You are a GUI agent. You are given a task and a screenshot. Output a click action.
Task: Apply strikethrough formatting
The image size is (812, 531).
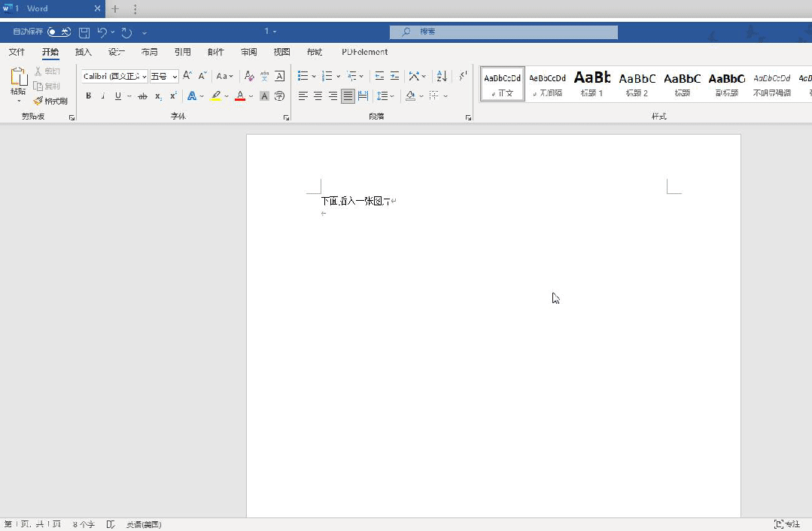tap(142, 96)
